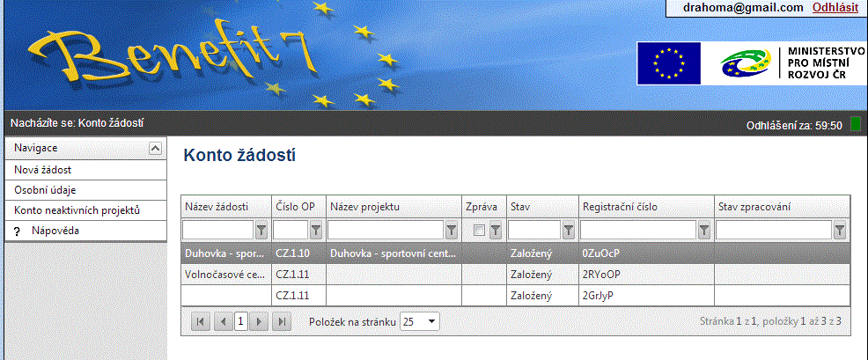Collapse the Navigace panel
The height and width of the screenshot is (360, 868).
pyautogui.click(x=156, y=149)
